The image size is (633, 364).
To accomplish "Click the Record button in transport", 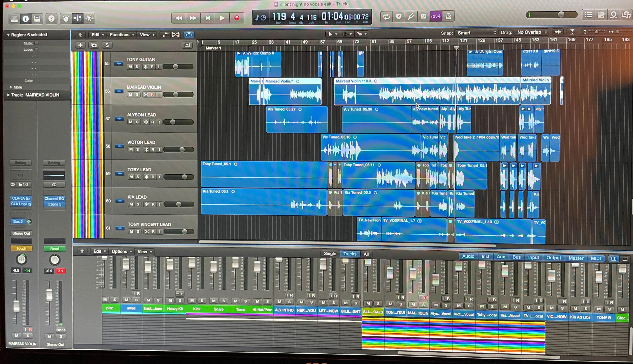I will pyautogui.click(x=236, y=18).
